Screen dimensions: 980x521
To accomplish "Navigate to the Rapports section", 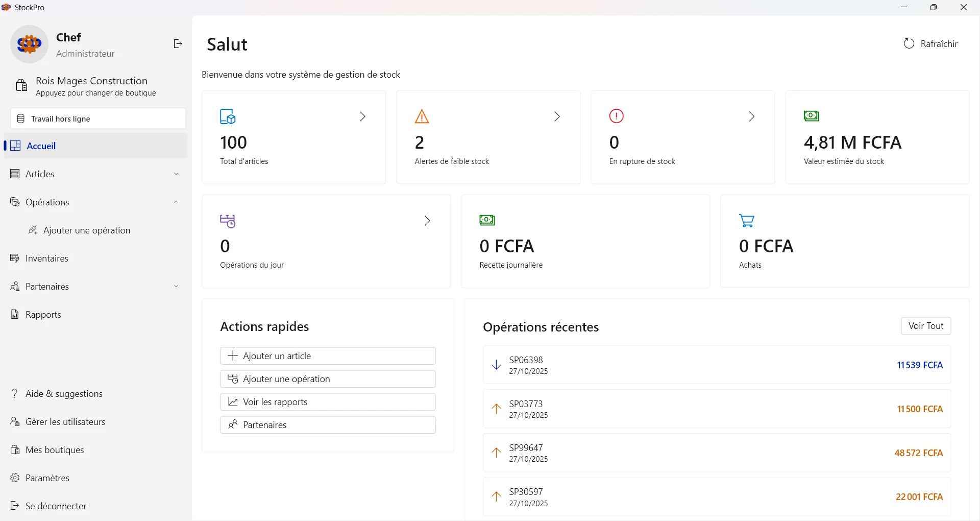I will tap(43, 314).
